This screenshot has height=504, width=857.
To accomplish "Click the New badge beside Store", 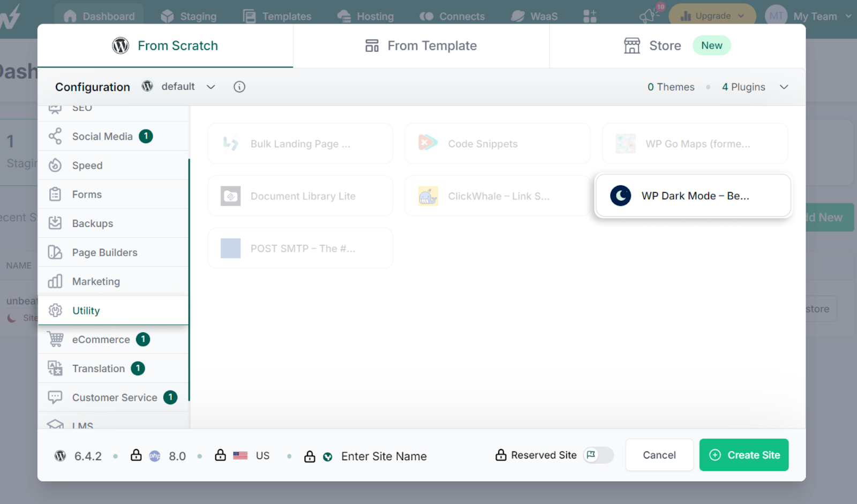I will pyautogui.click(x=711, y=46).
